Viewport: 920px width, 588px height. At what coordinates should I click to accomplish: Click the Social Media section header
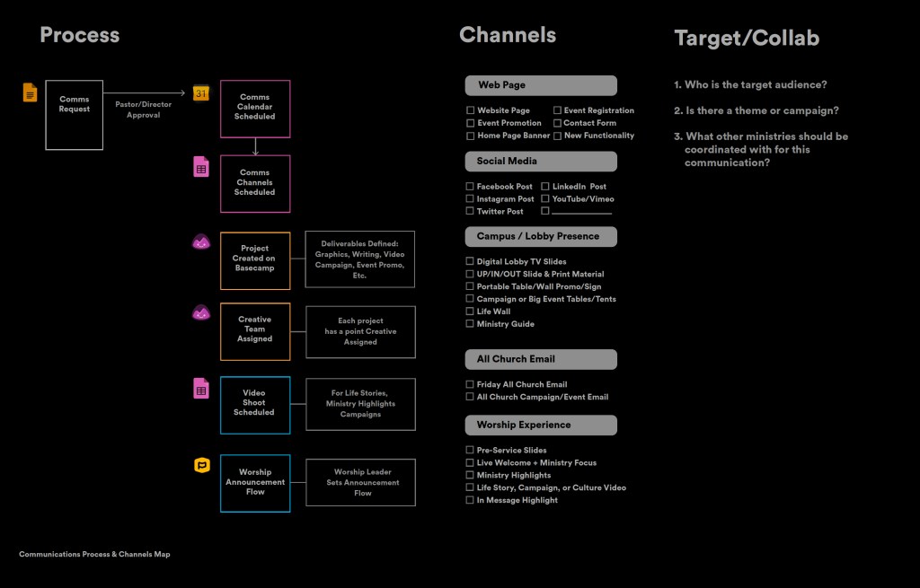(x=541, y=162)
